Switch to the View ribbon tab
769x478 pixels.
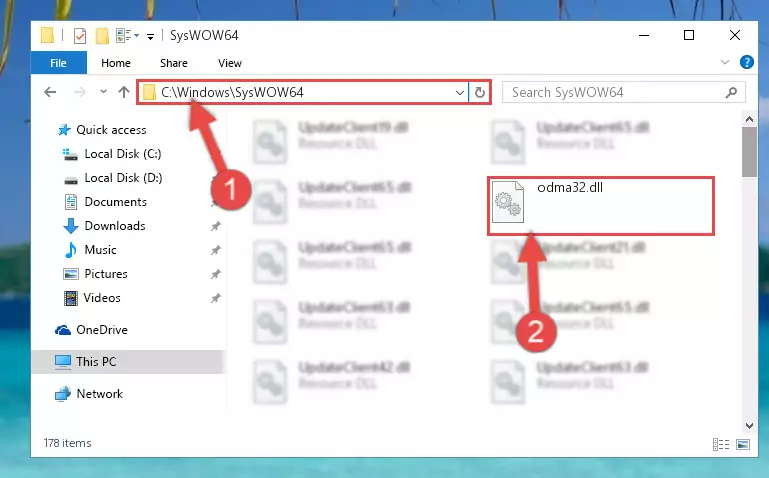pos(230,63)
